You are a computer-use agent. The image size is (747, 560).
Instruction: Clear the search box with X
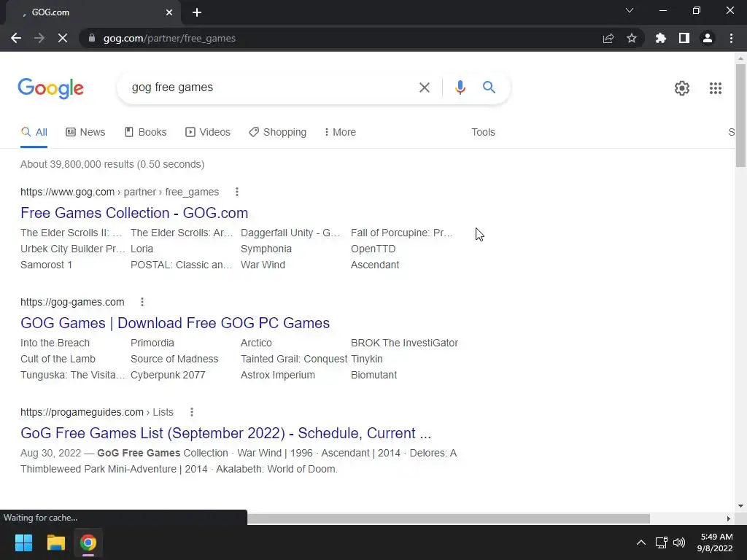(x=425, y=87)
